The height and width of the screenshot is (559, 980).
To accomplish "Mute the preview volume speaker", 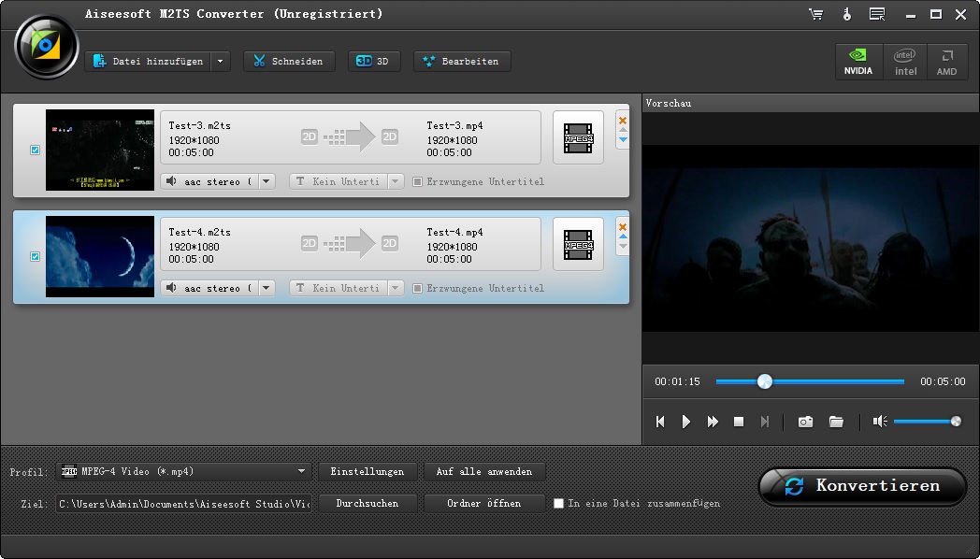I will coord(880,422).
